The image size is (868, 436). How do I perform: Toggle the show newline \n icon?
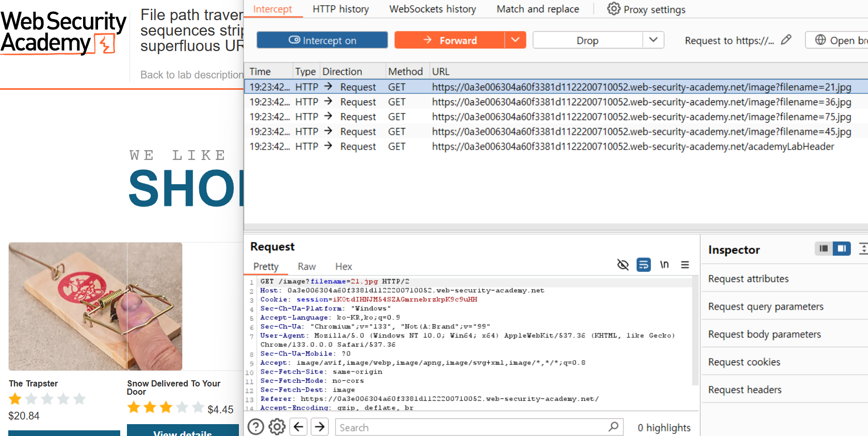click(x=664, y=265)
